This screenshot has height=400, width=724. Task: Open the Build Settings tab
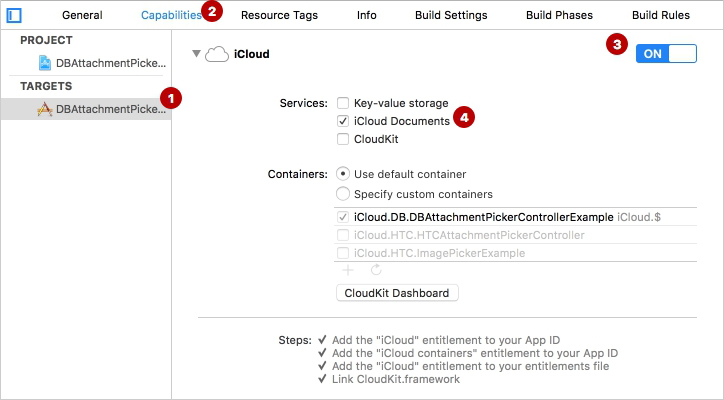[451, 15]
